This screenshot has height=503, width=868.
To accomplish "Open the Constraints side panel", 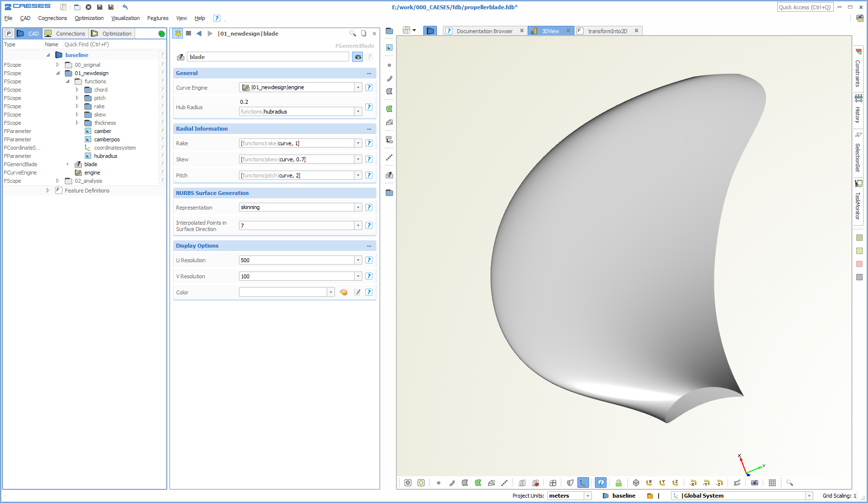I will [x=858, y=69].
